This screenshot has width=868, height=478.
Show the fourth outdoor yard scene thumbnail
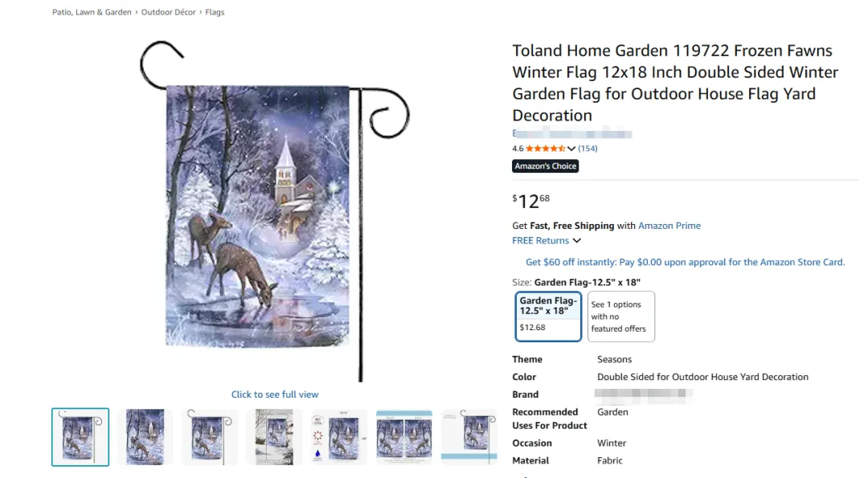tap(275, 437)
